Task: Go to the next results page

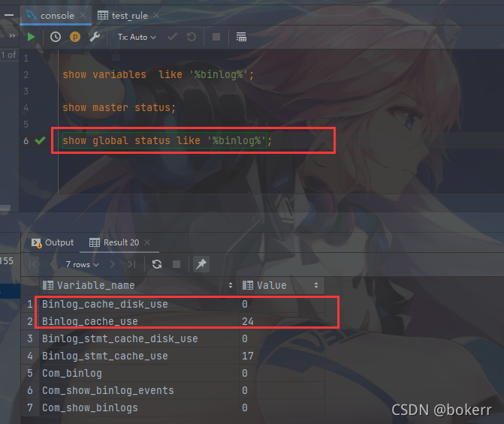Action: 113,264
